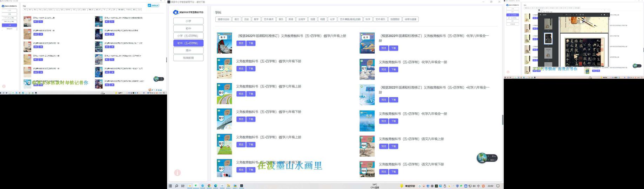This screenshot has height=189, width=644.
Task: Filter textbooks by 语文 subject
Action: pos(237,19)
